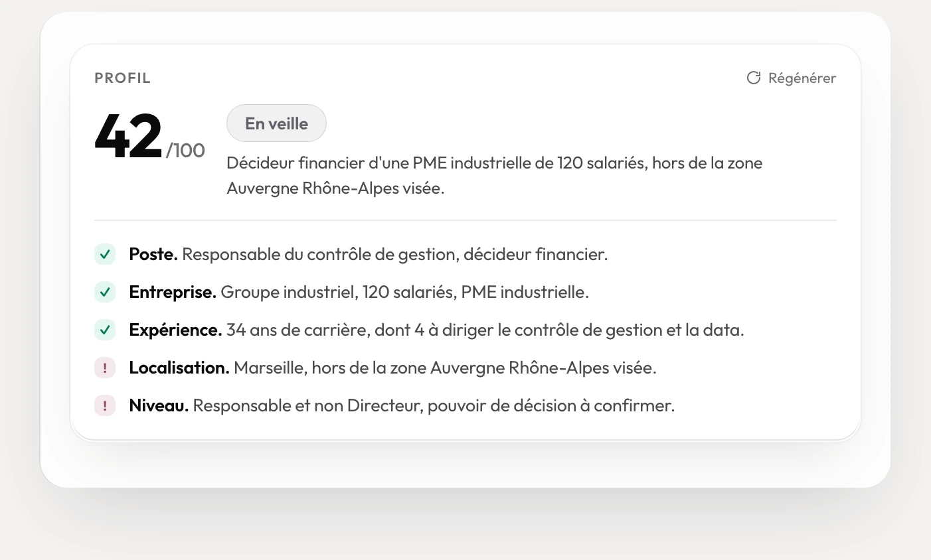This screenshot has width=931, height=560.
Task: Click the Régénérer refresh icon
Action: [754, 78]
